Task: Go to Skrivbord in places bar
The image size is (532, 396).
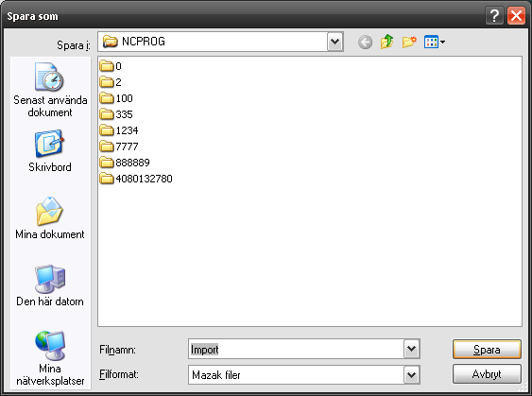Action: [50, 151]
